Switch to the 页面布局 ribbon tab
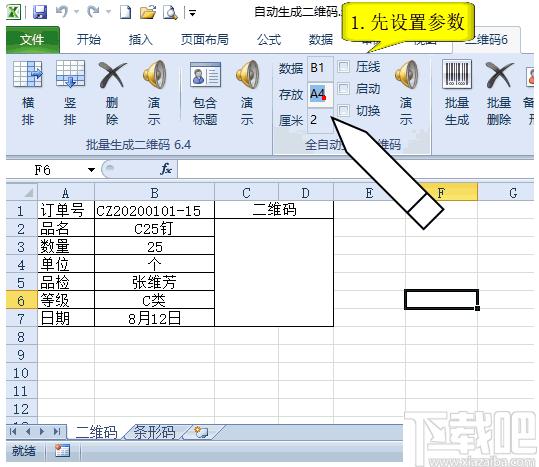539x467 pixels. tap(205, 40)
